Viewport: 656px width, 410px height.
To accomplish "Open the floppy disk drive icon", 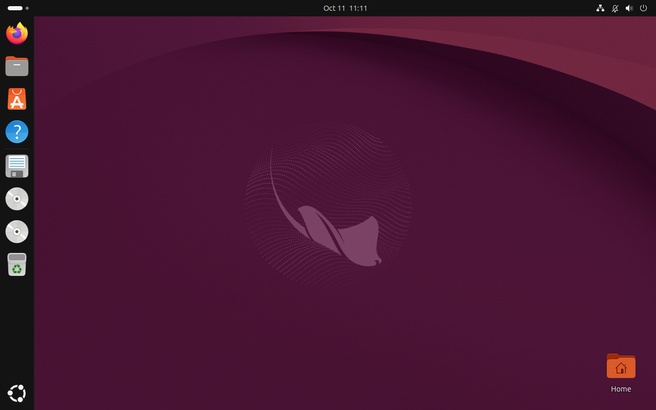I will tap(17, 166).
